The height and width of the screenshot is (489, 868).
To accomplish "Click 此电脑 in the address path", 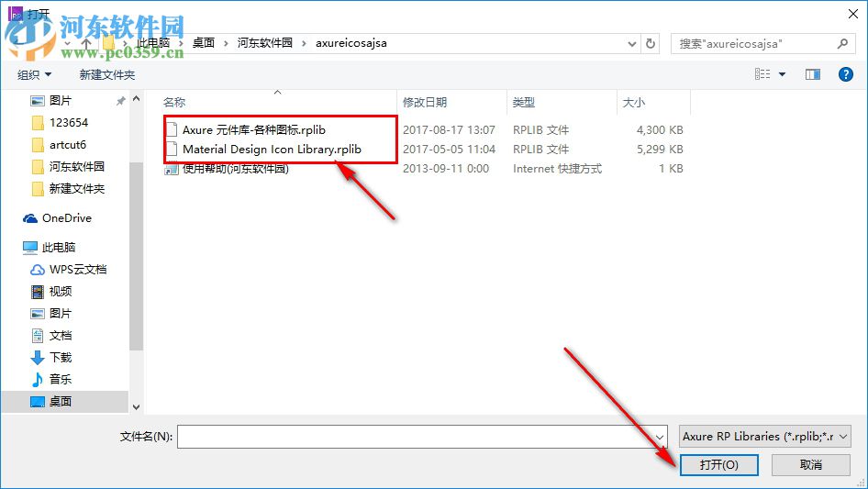I will click(x=154, y=43).
